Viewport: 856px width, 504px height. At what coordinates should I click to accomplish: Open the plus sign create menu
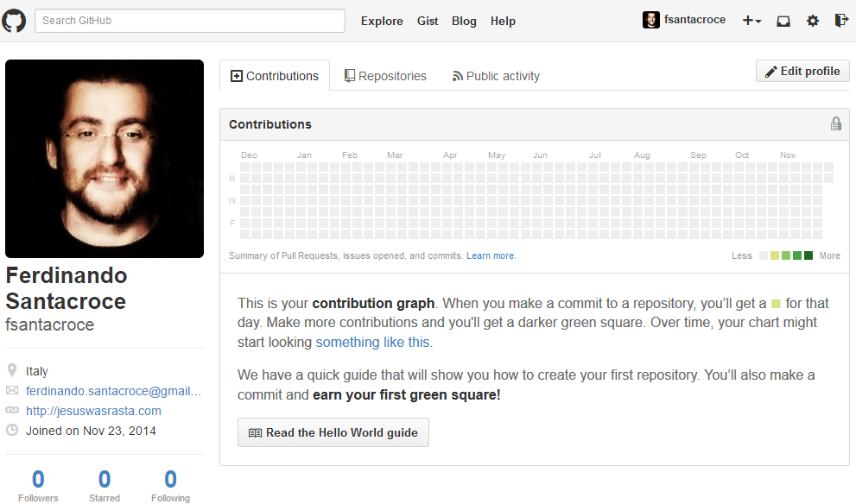[x=750, y=20]
